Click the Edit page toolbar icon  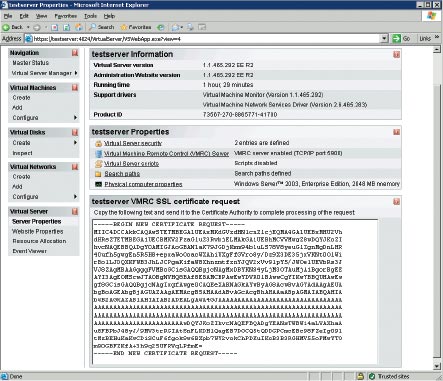[202, 27]
